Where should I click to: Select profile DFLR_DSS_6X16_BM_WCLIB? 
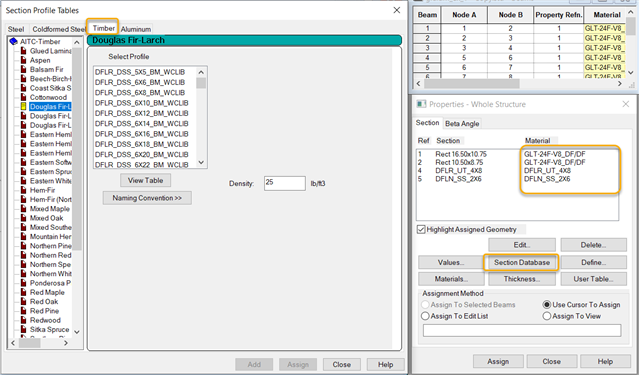(x=141, y=134)
